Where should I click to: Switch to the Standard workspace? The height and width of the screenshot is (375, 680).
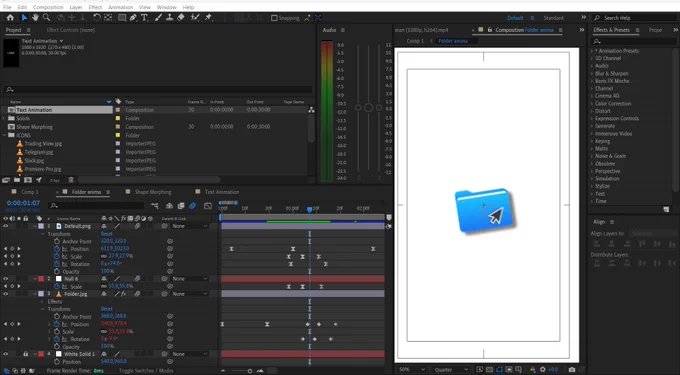point(553,18)
